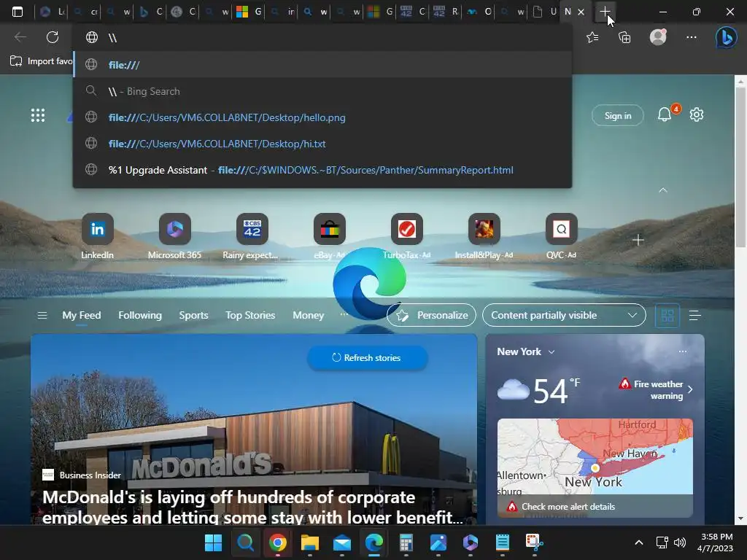Open Calculator from the taskbar
This screenshot has height=560, width=747.
[406, 542]
